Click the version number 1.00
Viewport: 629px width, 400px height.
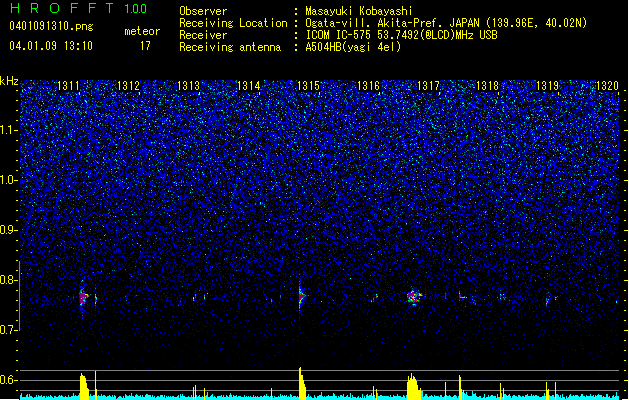[x=135, y=9]
